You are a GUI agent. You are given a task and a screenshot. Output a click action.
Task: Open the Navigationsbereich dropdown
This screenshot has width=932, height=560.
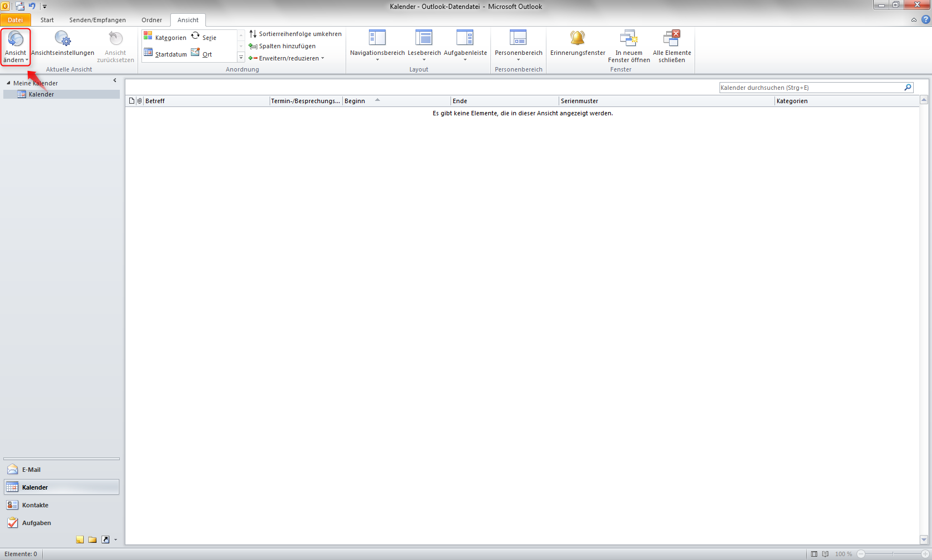377,47
